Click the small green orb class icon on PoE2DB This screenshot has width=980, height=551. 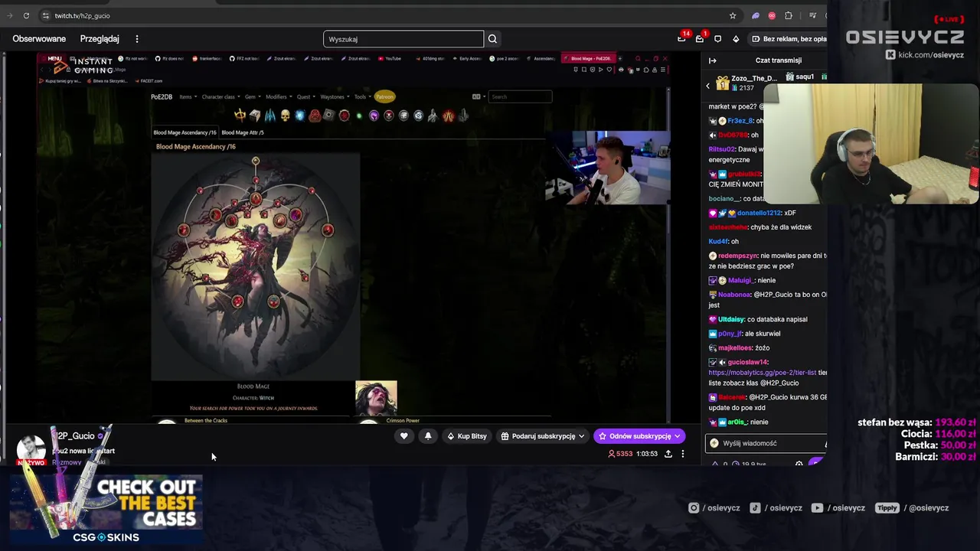(359, 116)
